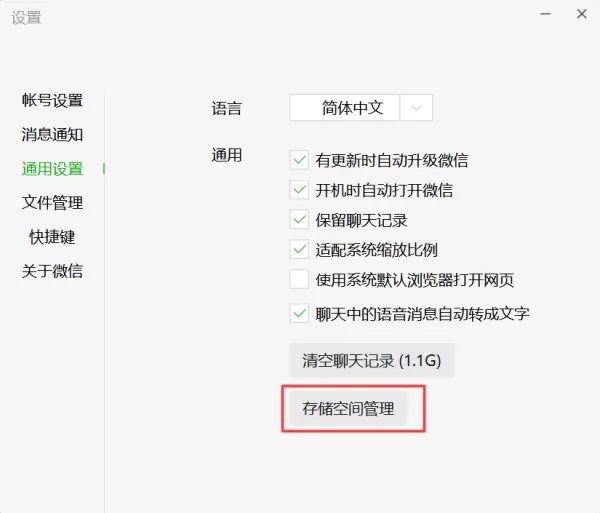This screenshot has height=513, width=600.
Task: Click the 保留聊天记录 label text
Action: tap(361, 220)
